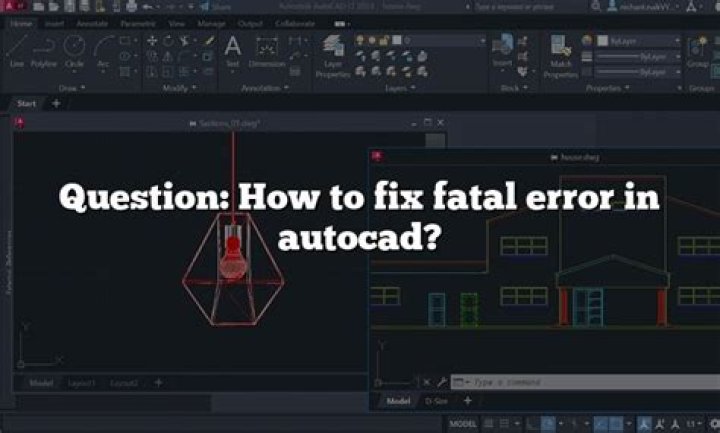Click the Share button in title bar
This screenshot has height=433, width=720.
tap(216, 7)
